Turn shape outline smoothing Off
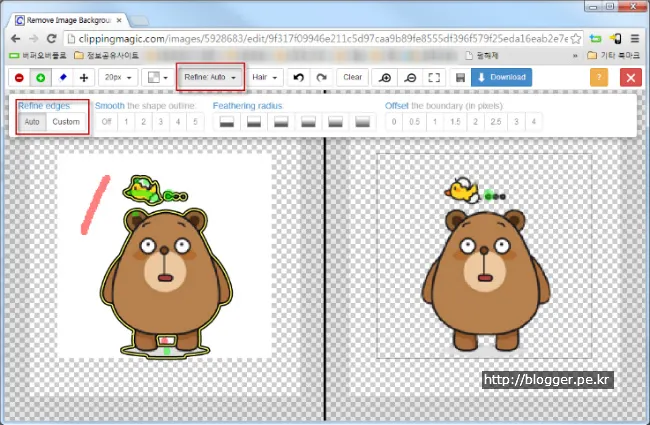This screenshot has width=650, height=425. (x=106, y=122)
